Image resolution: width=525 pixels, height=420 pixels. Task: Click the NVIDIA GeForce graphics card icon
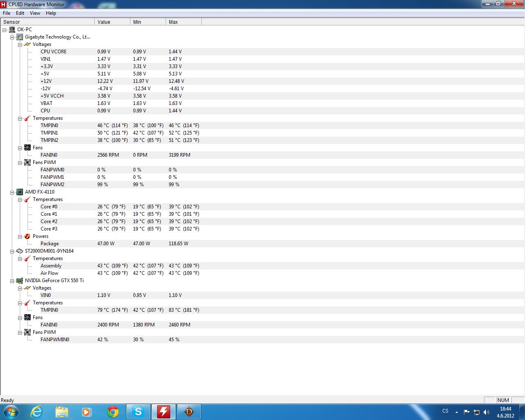coord(20,281)
